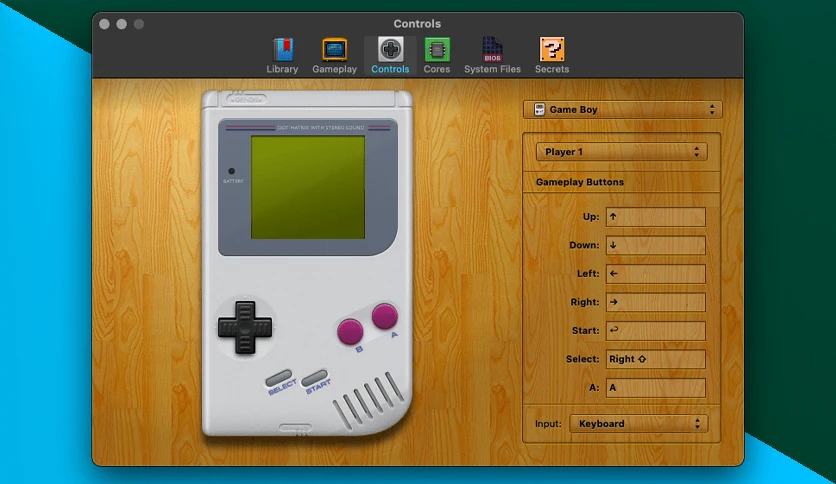Open the Game Boy system dropdown
836x484 pixels.
623,109
